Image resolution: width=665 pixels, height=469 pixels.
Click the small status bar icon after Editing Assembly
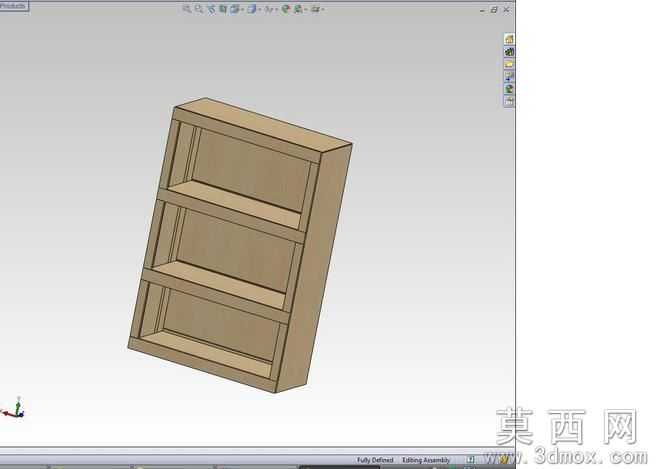pyautogui.click(x=470, y=460)
